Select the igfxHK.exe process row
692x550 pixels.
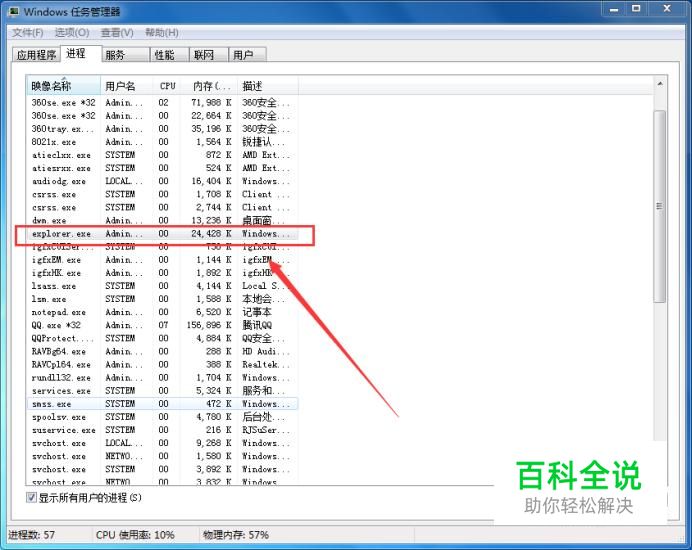point(162,273)
